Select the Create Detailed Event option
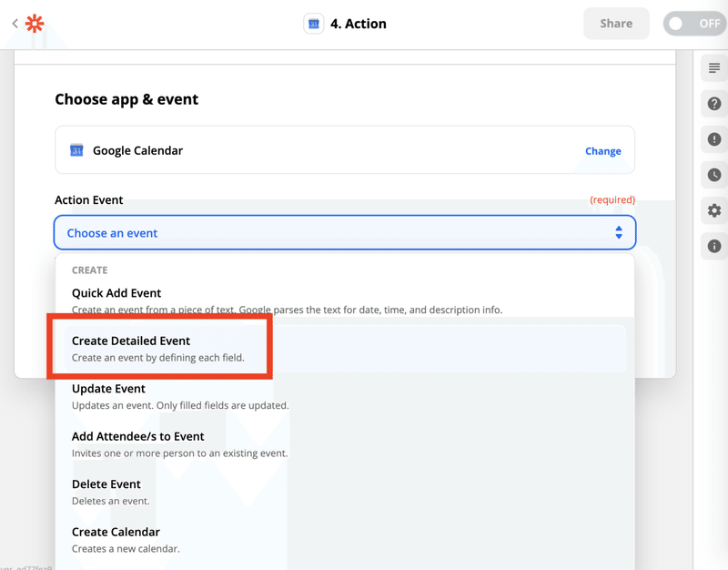 [345, 349]
